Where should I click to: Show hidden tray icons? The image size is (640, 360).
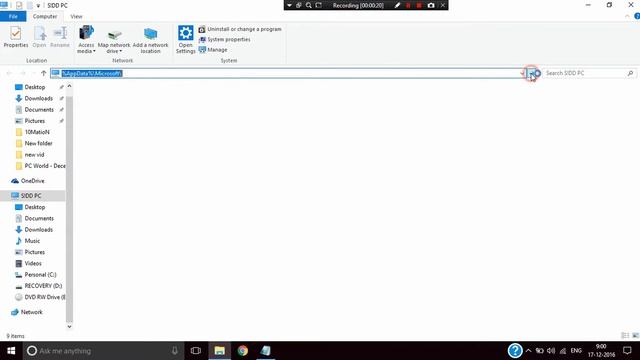pyautogui.click(x=529, y=351)
